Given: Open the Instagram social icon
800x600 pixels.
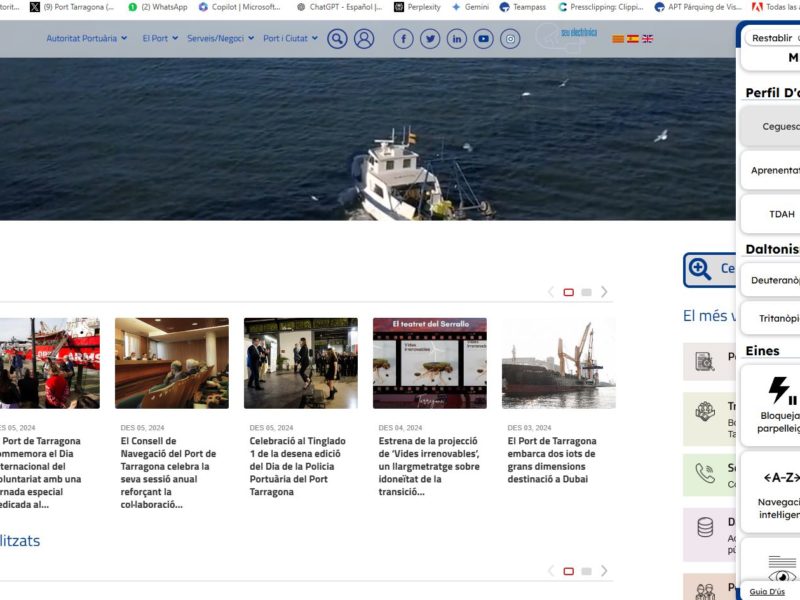Looking at the screenshot, I should point(510,39).
